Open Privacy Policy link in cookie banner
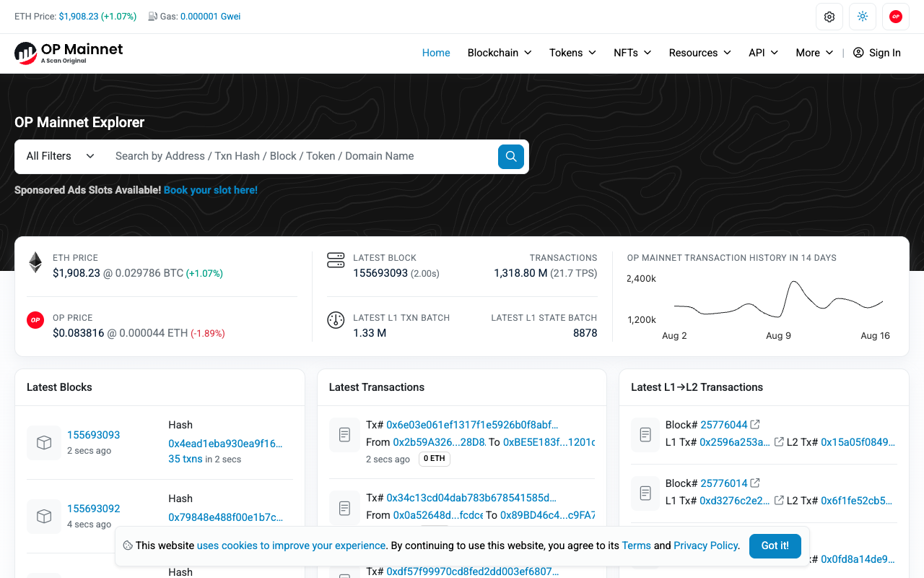The image size is (924, 578). click(x=706, y=545)
